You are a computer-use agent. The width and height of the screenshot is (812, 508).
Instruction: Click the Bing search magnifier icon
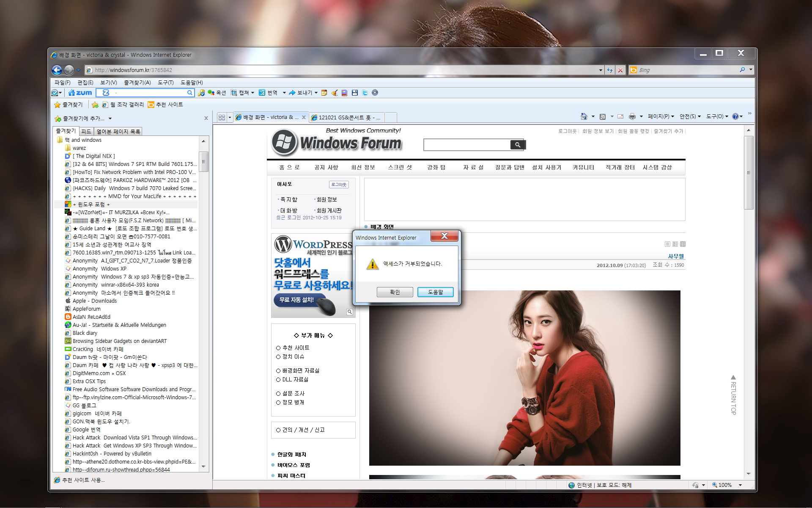coord(742,70)
